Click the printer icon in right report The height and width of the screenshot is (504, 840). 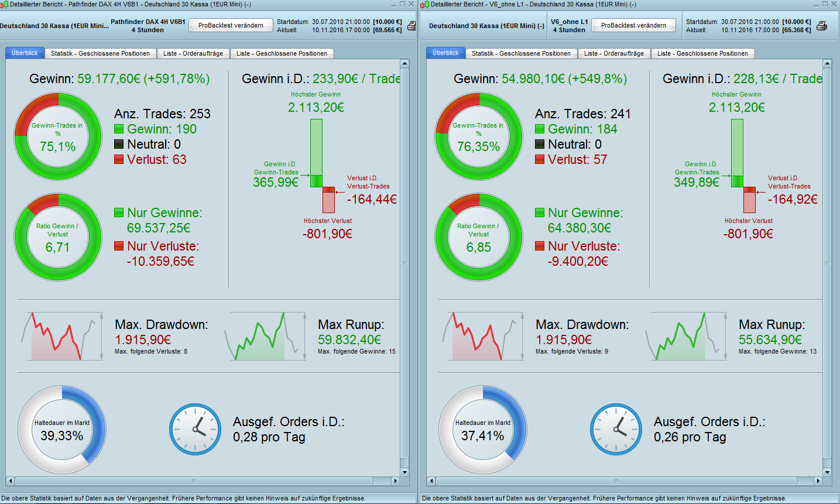[x=822, y=26]
